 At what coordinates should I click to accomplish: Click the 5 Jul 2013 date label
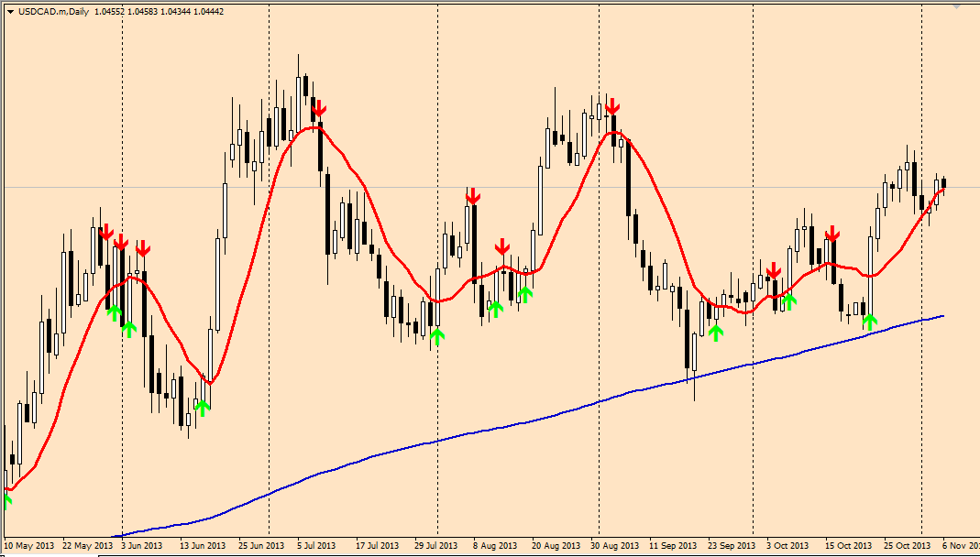point(318,545)
